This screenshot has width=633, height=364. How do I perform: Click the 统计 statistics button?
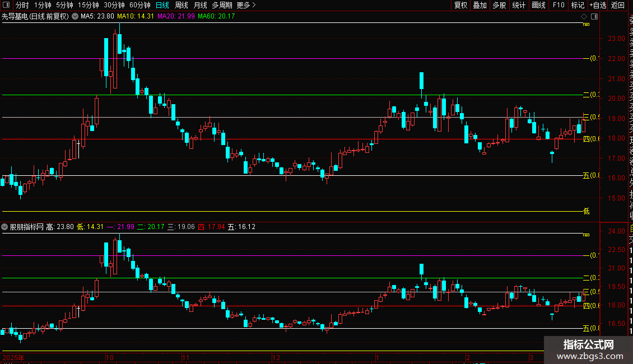519,5
